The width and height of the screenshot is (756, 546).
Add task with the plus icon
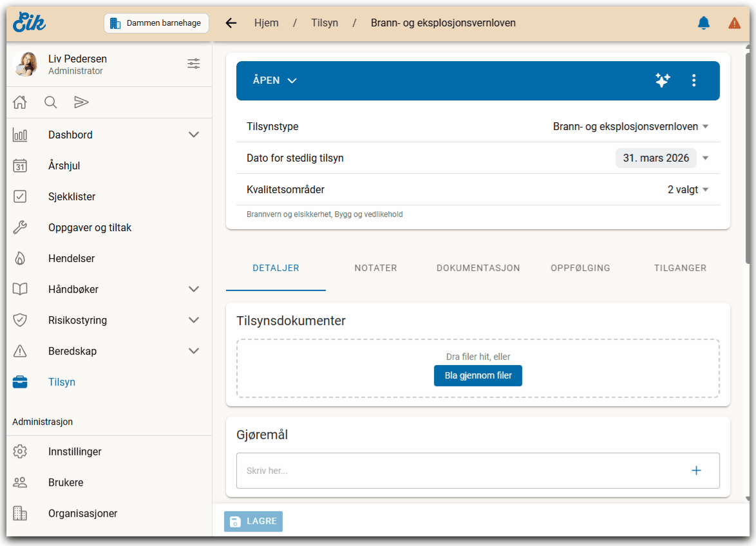(695, 471)
